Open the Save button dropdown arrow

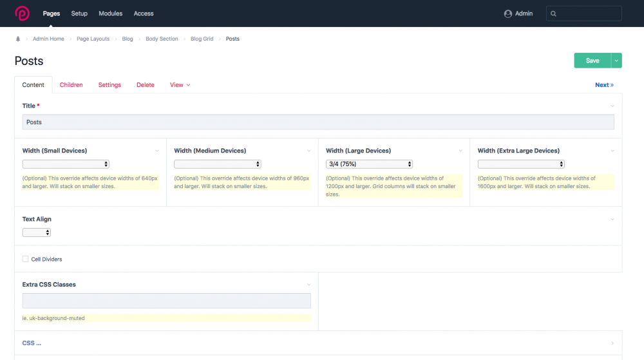[616, 61]
